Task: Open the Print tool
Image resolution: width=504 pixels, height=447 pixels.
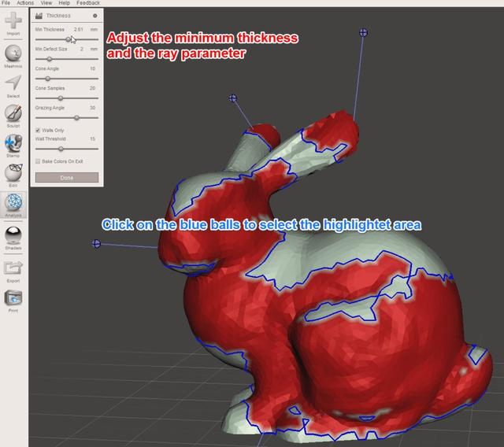Action: pos(13,298)
